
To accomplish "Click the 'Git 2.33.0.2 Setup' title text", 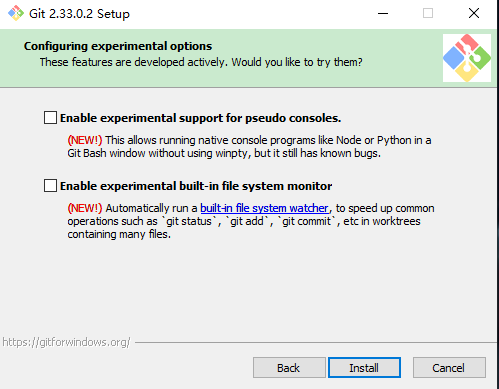I will point(79,14).
